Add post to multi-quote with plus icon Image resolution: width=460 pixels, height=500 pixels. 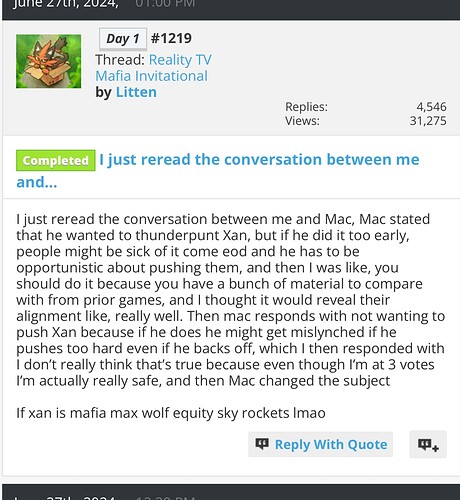(428, 444)
